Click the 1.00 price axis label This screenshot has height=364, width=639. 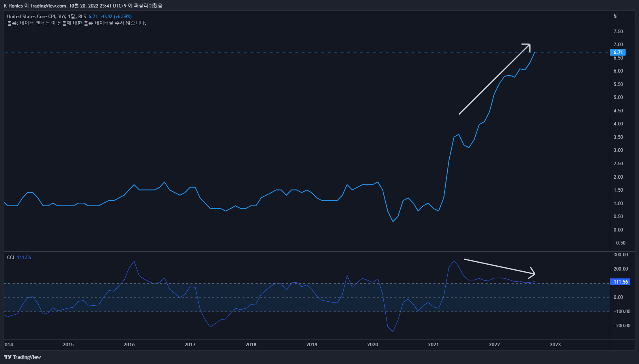(618, 203)
